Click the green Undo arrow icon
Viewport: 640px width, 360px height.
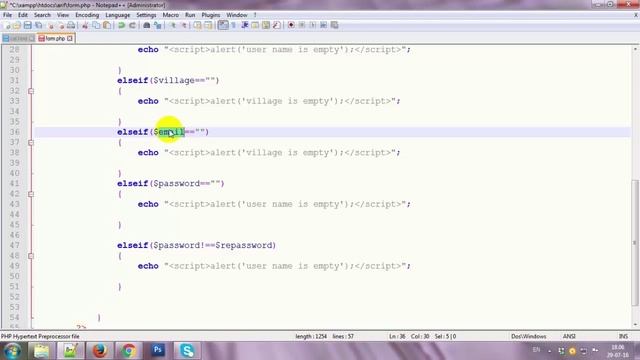point(121,25)
